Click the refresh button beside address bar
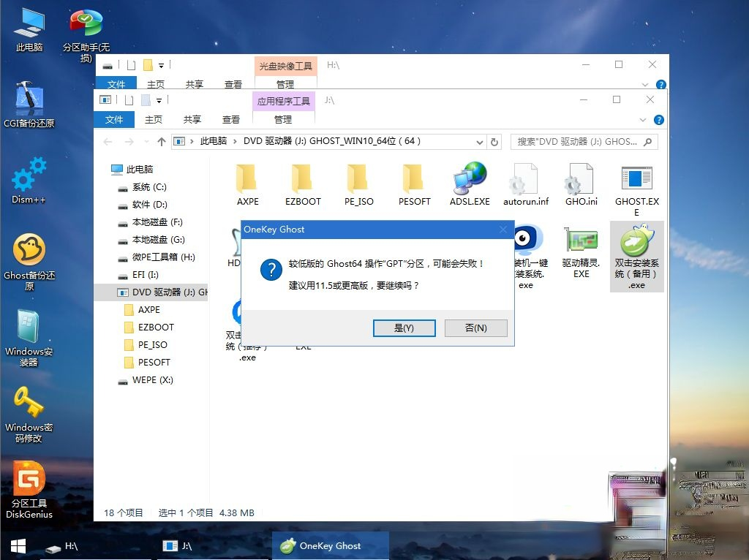The width and height of the screenshot is (749, 560). (494, 142)
